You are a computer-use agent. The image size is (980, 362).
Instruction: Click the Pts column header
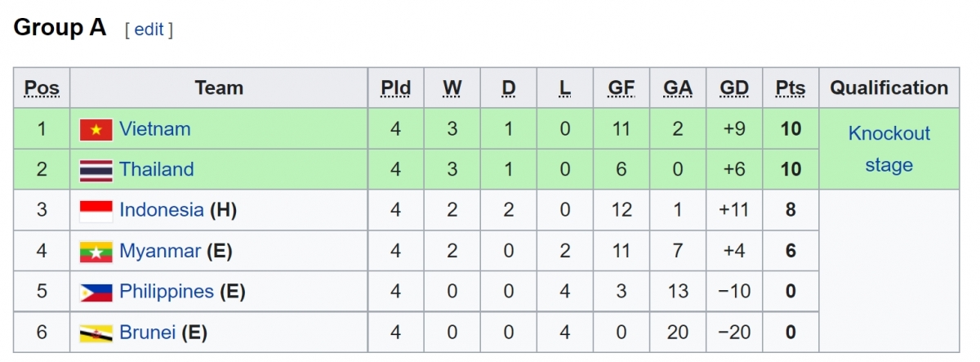pos(791,88)
